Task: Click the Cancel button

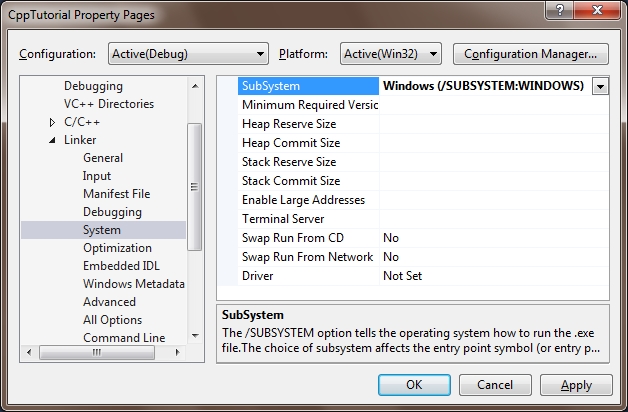Action: click(495, 385)
